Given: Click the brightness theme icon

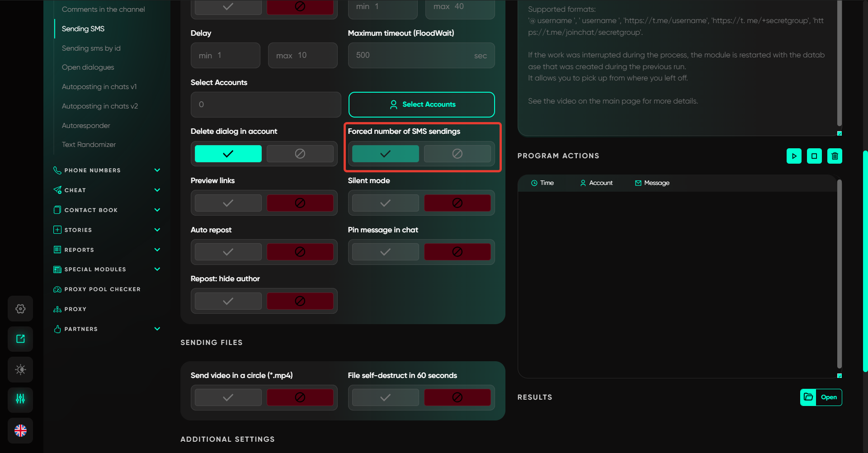Looking at the screenshot, I should click(x=20, y=369).
